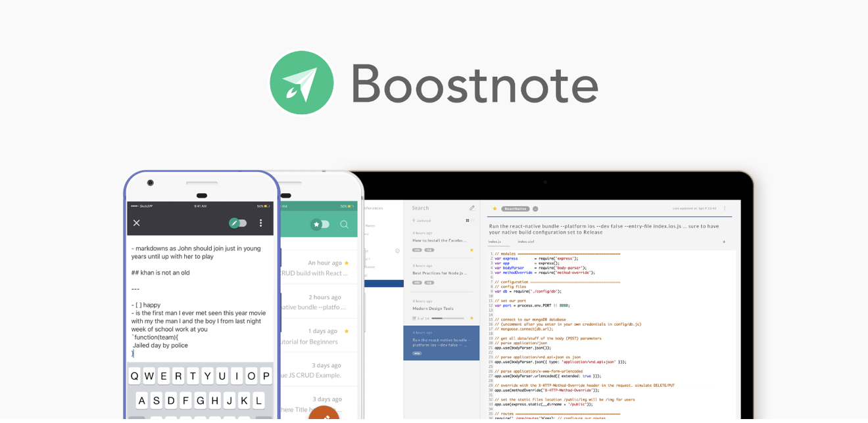
Task: Open the '1 days ago' tutorial note
Action: pyautogui.click(x=320, y=335)
